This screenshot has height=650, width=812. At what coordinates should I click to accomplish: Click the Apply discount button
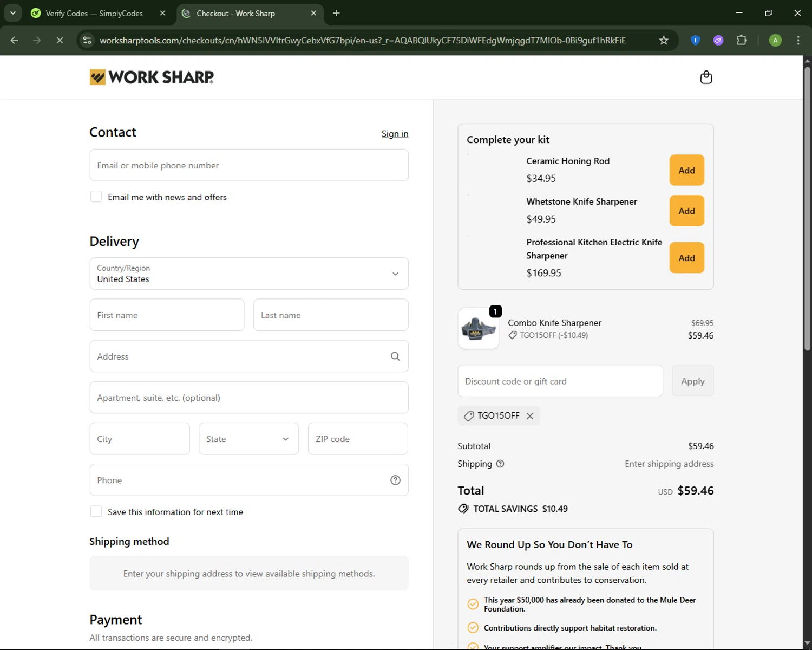click(x=693, y=381)
